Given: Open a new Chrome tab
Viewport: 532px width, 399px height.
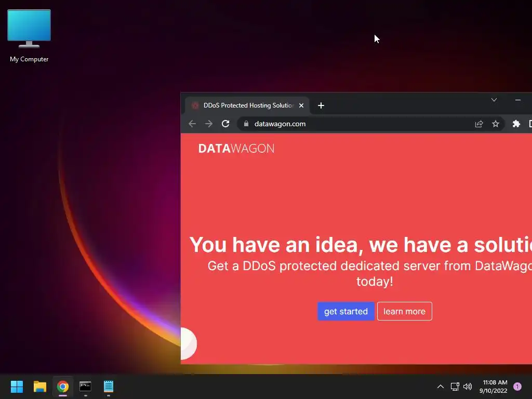Looking at the screenshot, I should pos(321,105).
